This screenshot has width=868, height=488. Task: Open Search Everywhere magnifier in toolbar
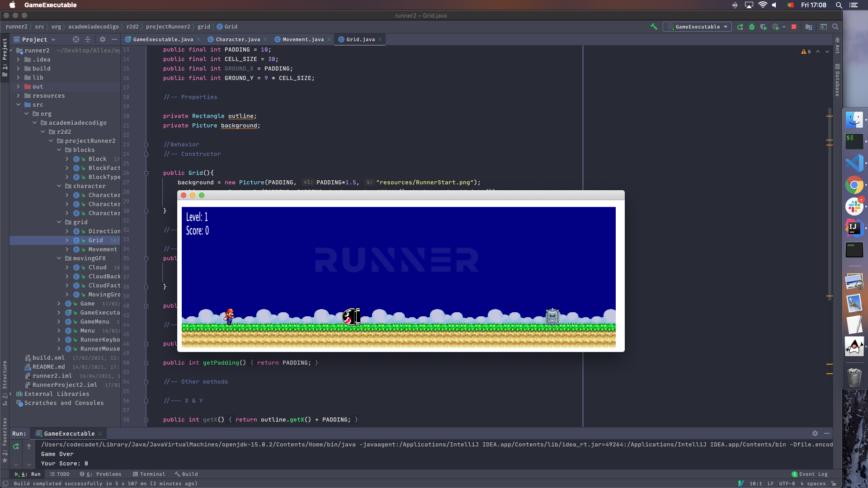click(835, 27)
